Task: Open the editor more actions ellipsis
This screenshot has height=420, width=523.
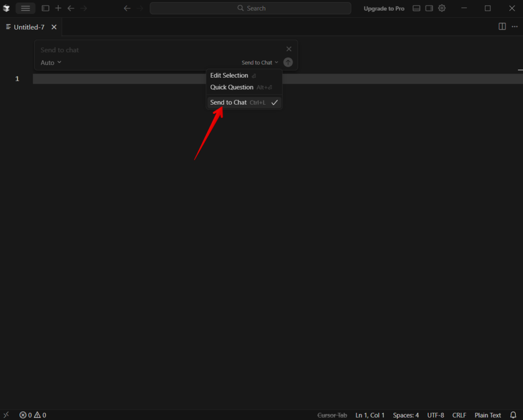Action: tap(515, 27)
